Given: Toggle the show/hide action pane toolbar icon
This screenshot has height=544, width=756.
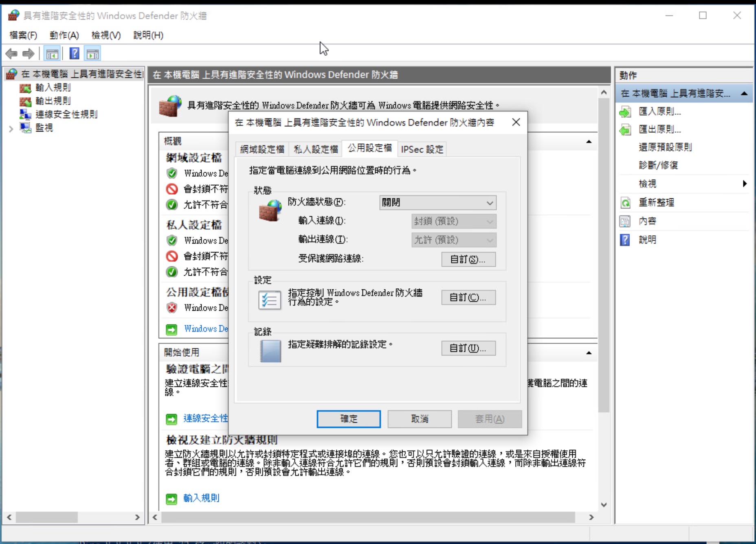Looking at the screenshot, I should tap(92, 53).
